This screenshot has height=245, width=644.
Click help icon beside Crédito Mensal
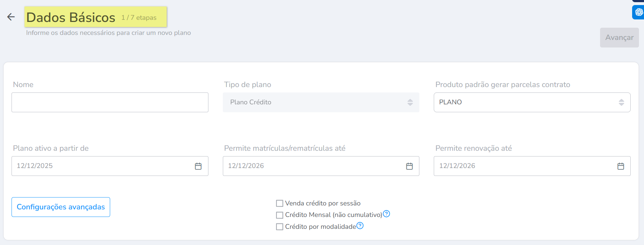[x=386, y=214]
